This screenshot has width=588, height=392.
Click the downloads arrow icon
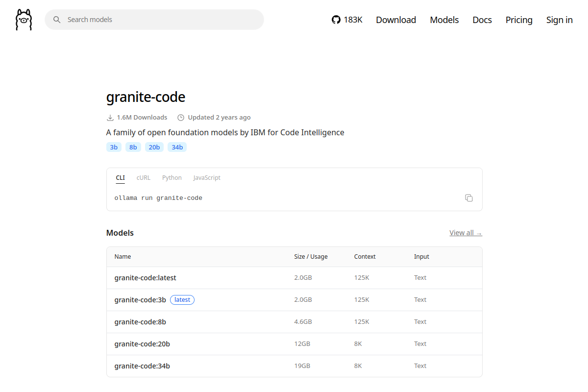pyautogui.click(x=110, y=118)
